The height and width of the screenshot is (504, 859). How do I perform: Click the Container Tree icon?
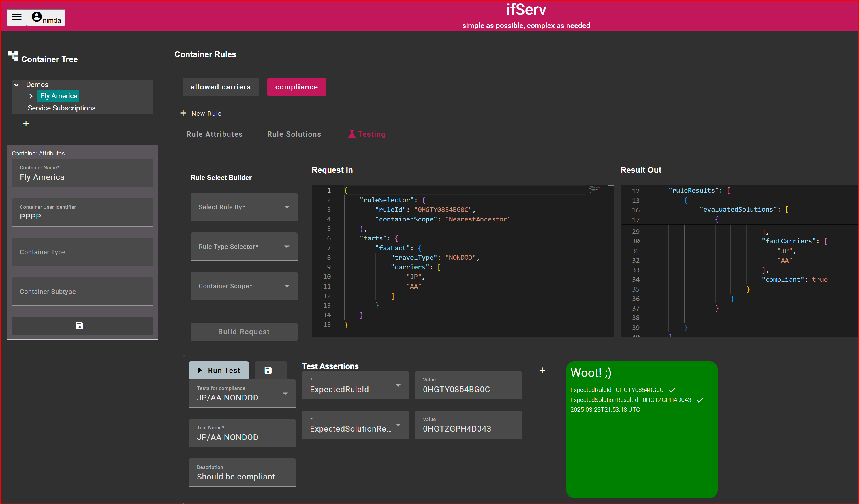[x=13, y=56]
